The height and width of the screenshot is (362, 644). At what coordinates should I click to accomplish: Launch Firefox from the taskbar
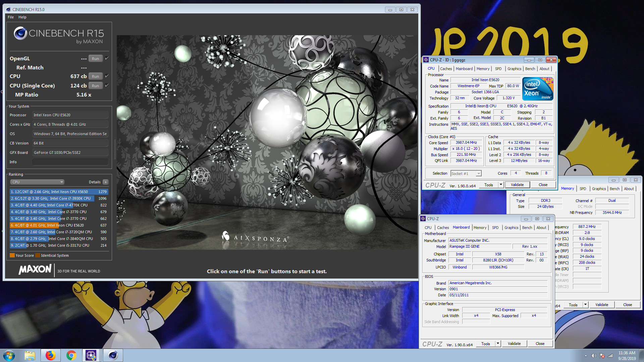(51, 355)
